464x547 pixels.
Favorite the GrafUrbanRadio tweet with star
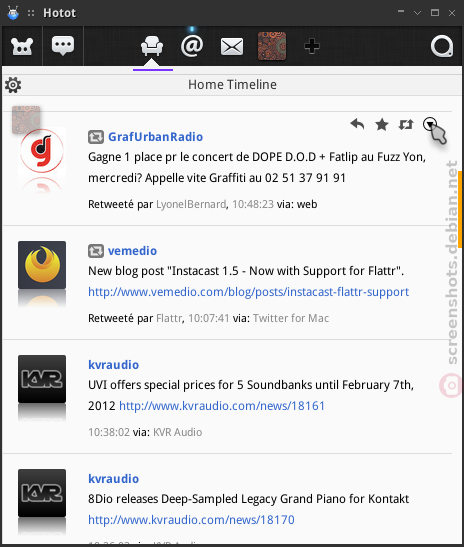pos(382,124)
